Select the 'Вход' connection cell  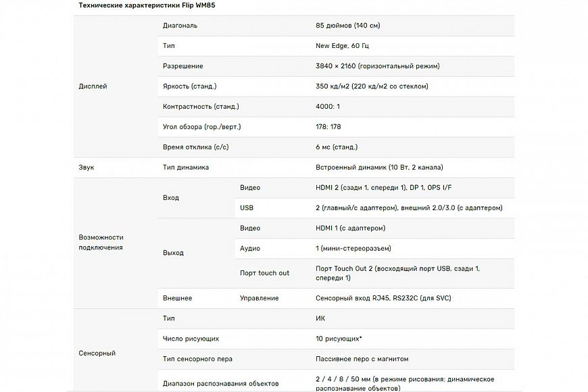point(171,198)
